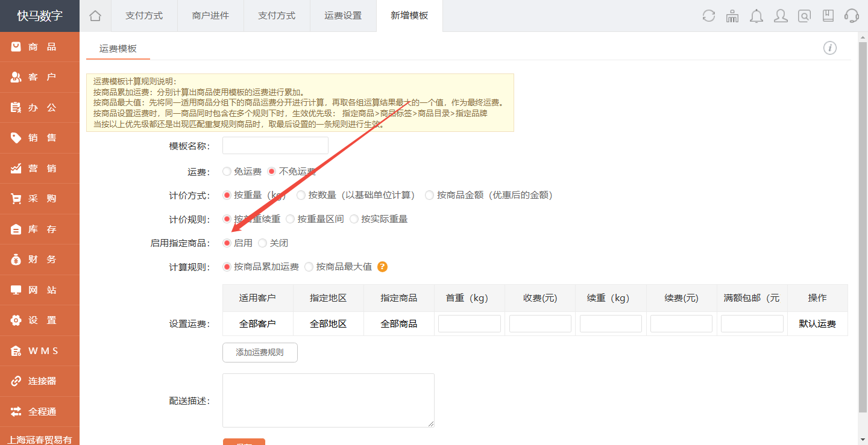
Task: Select 按重量区间 pricing rule
Action: [291, 219]
